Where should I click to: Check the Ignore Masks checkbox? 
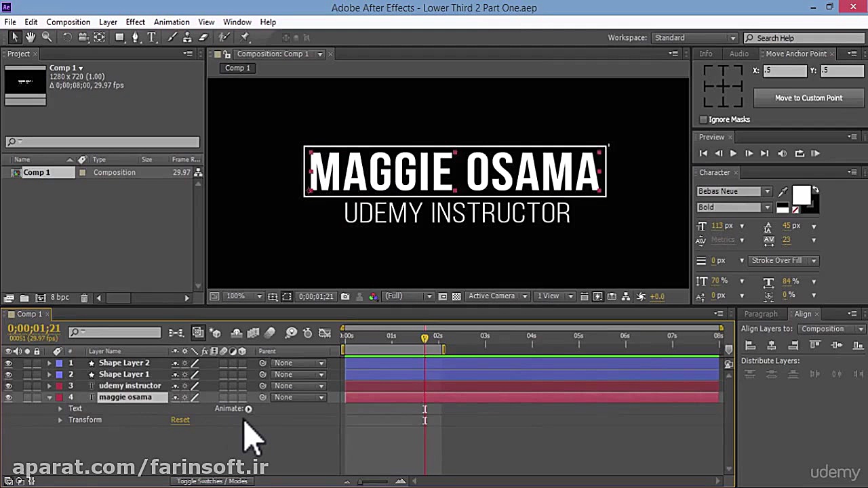tap(703, 119)
